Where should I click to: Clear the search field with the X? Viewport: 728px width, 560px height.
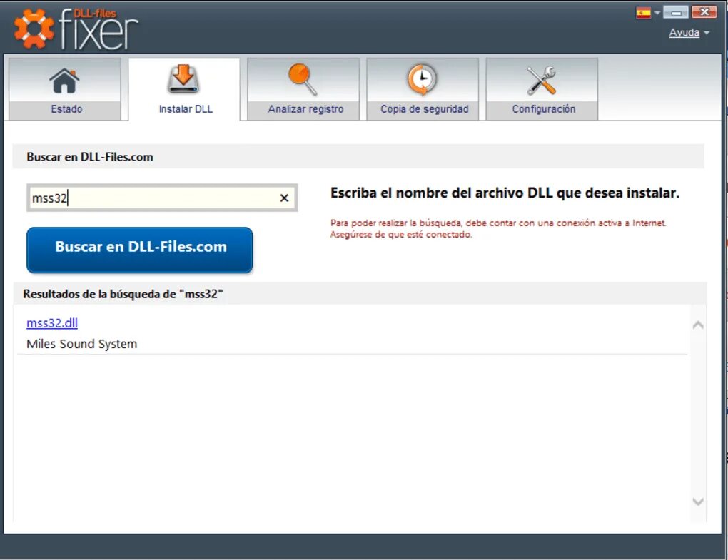pyautogui.click(x=284, y=198)
